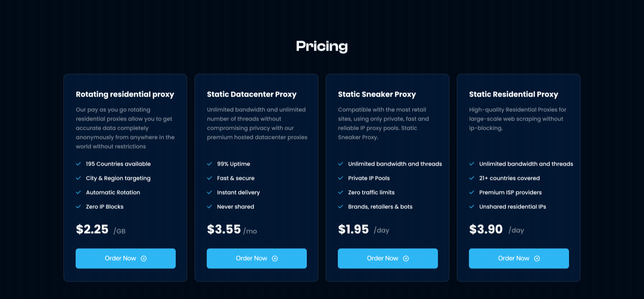Order the Static Sneaker Proxy plan
This screenshot has height=299, width=644.
[x=388, y=259]
